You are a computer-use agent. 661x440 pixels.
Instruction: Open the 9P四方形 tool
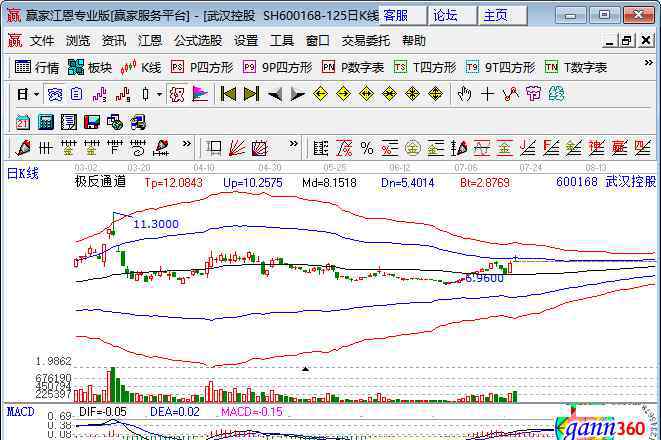277,67
